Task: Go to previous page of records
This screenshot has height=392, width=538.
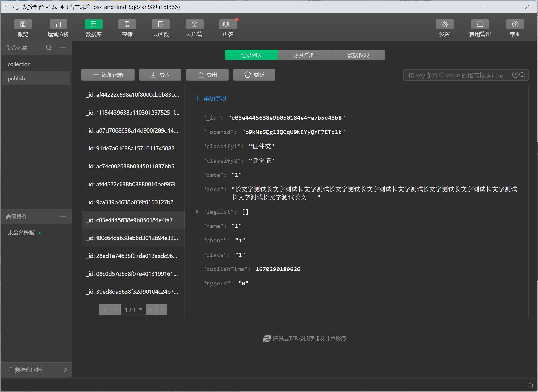Action: pos(115,310)
